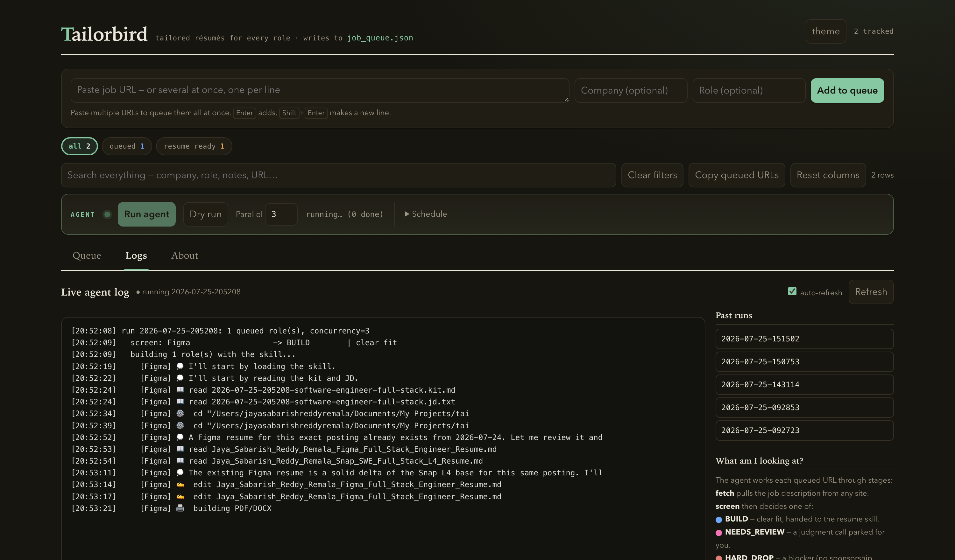Click book icon beside Snap resume read line

(x=180, y=461)
